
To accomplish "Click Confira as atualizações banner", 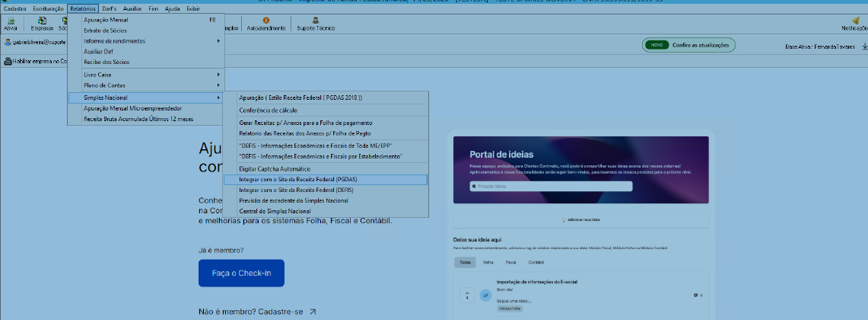I will coord(688,45).
